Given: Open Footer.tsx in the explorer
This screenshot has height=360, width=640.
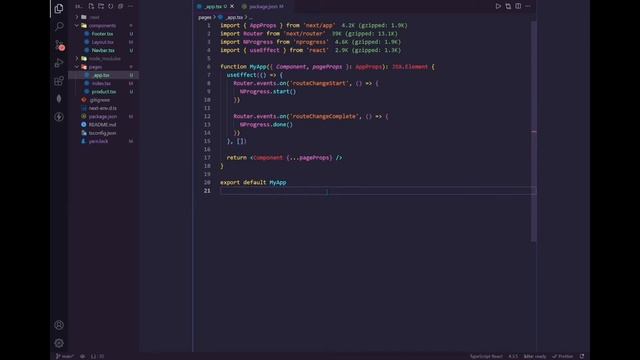Looking at the screenshot, I should 102,34.
